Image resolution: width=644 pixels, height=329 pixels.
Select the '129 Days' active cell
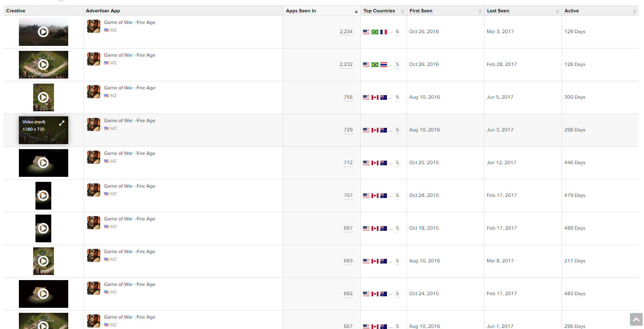tap(575, 32)
